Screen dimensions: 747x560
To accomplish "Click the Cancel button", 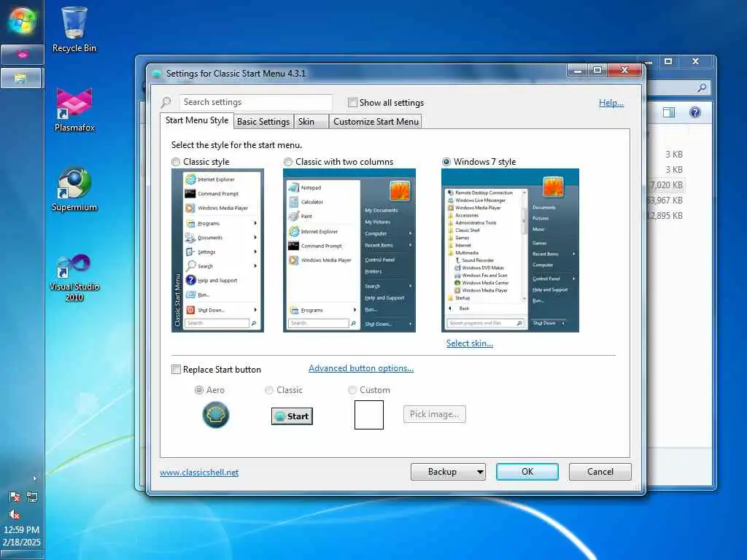I will (600, 472).
